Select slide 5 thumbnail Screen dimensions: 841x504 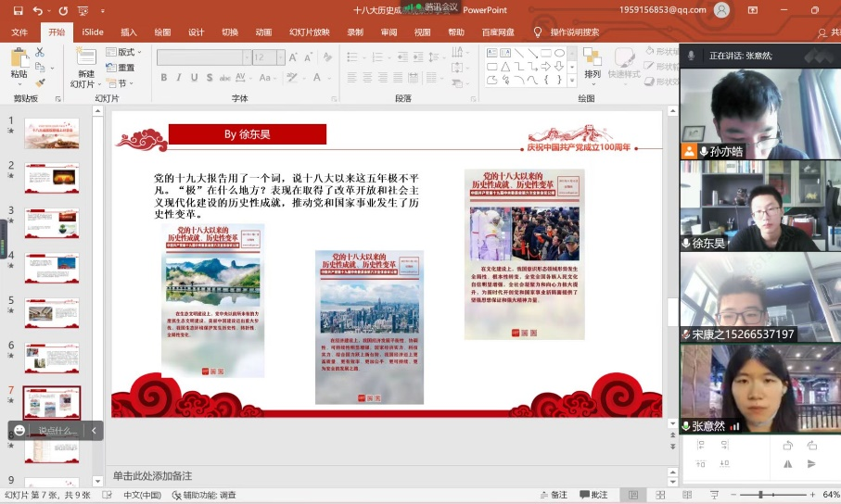(52, 313)
